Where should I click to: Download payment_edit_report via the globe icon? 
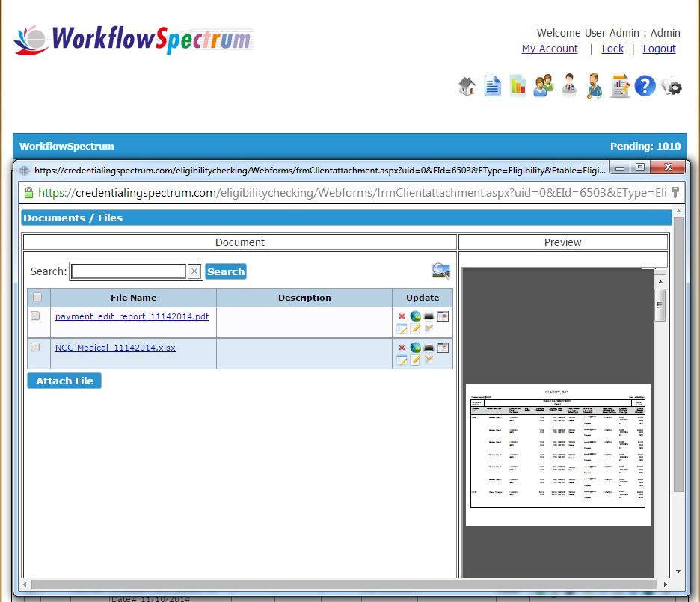pos(416,315)
